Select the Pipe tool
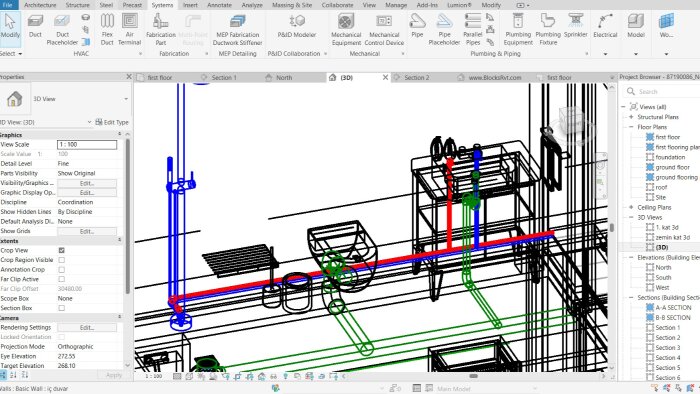This screenshot has height=394, width=700. (417, 26)
